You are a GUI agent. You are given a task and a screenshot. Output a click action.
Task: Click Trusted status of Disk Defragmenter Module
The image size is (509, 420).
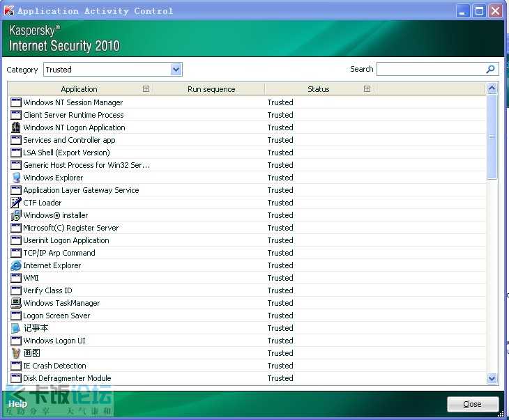[x=280, y=378]
